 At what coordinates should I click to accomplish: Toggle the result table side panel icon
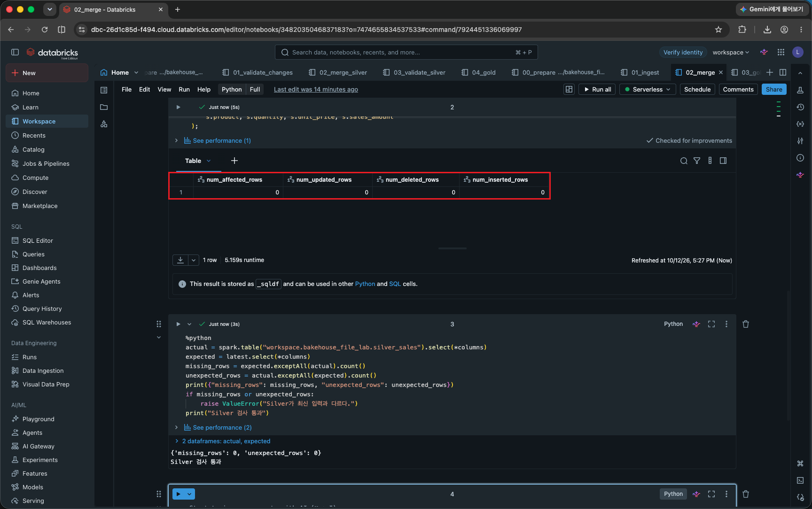tap(723, 161)
